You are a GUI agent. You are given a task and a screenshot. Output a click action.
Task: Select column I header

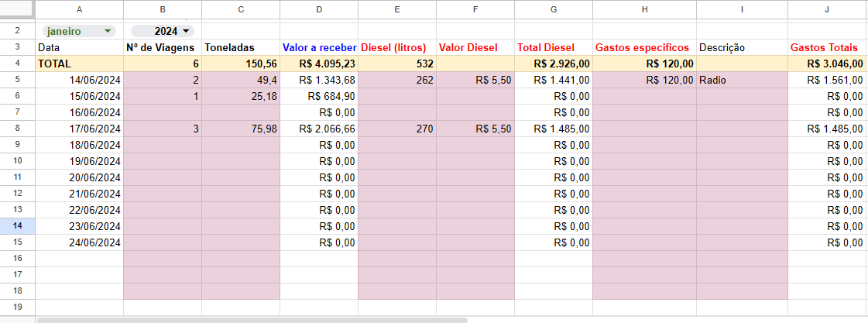click(x=742, y=9)
